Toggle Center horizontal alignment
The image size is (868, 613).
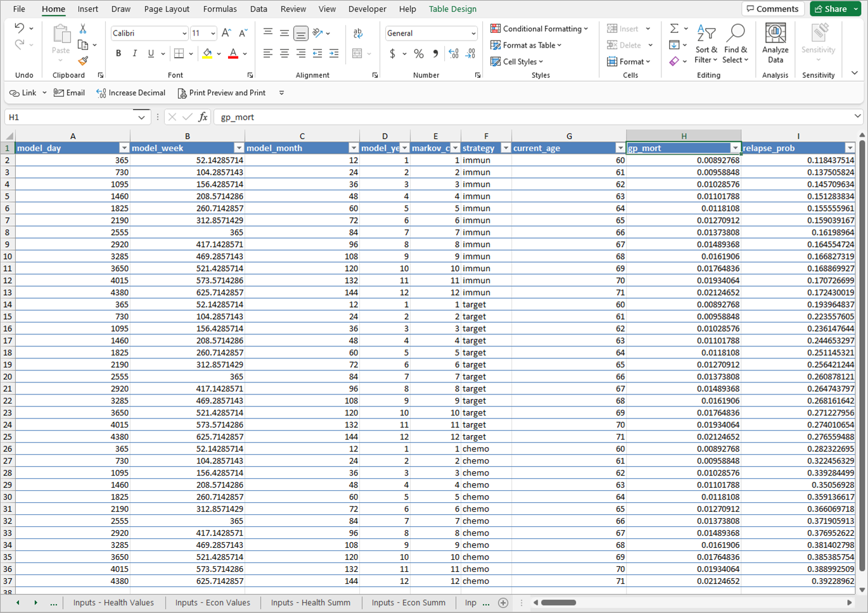284,54
